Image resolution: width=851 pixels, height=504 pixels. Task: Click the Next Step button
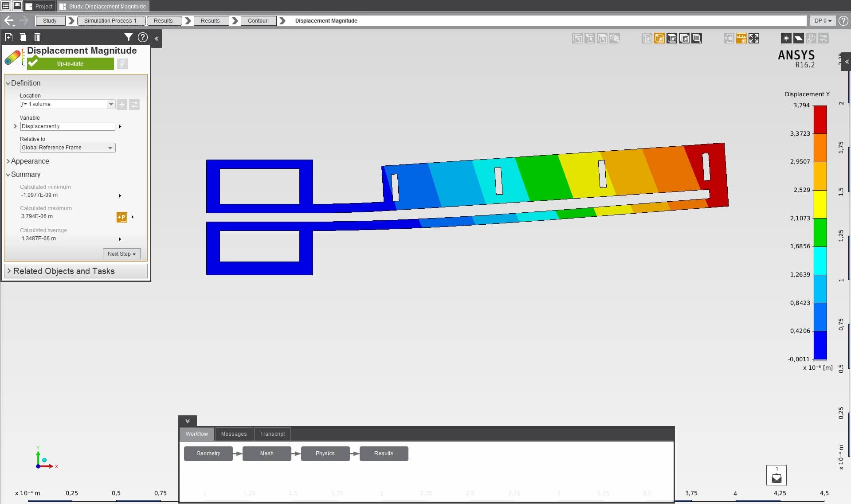122,254
